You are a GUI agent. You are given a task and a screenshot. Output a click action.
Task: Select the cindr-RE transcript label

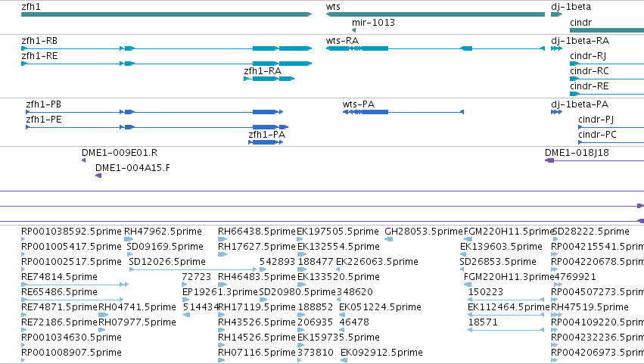590,86
